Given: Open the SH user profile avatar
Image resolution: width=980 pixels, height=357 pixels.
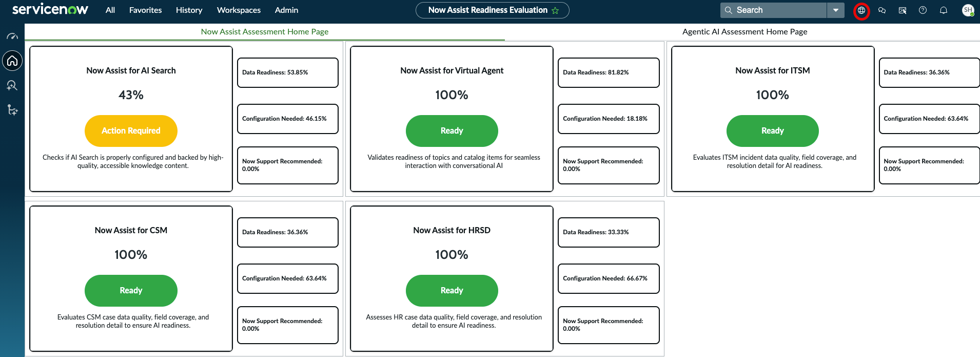Looking at the screenshot, I should 968,10.
